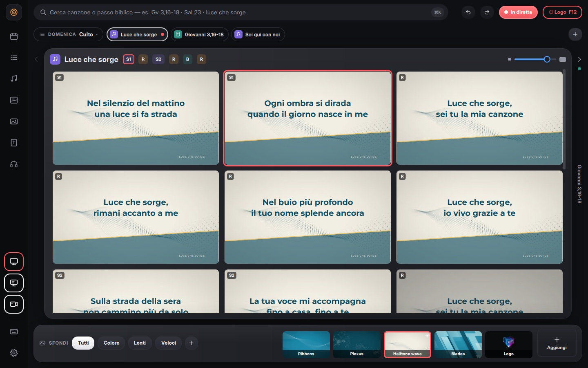Switch to the Sei qui con noi tab
This screenshot has height=368, width=588.
coord(258,34)
